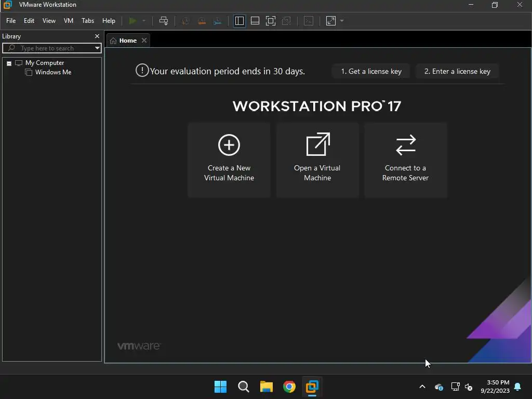Toggle the library sidebar visibility icon

click(x=239, y=21)
